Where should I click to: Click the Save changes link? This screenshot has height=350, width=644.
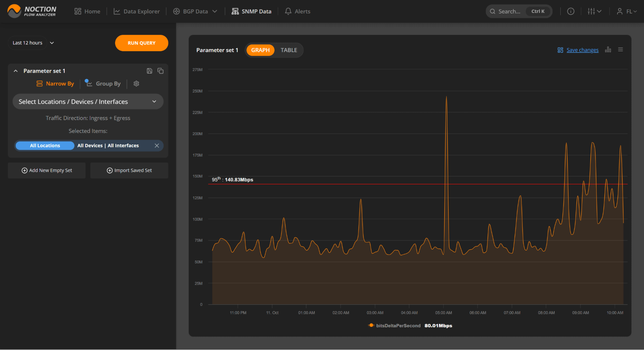click(582, 50)
